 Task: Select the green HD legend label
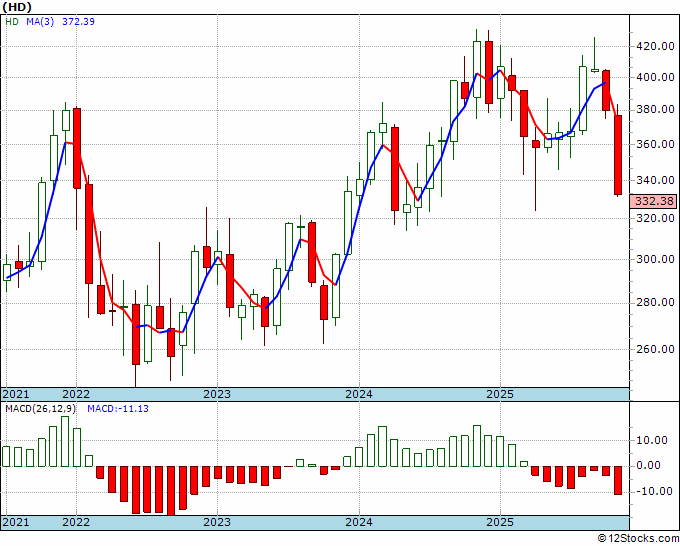click(x=12, y=21)
